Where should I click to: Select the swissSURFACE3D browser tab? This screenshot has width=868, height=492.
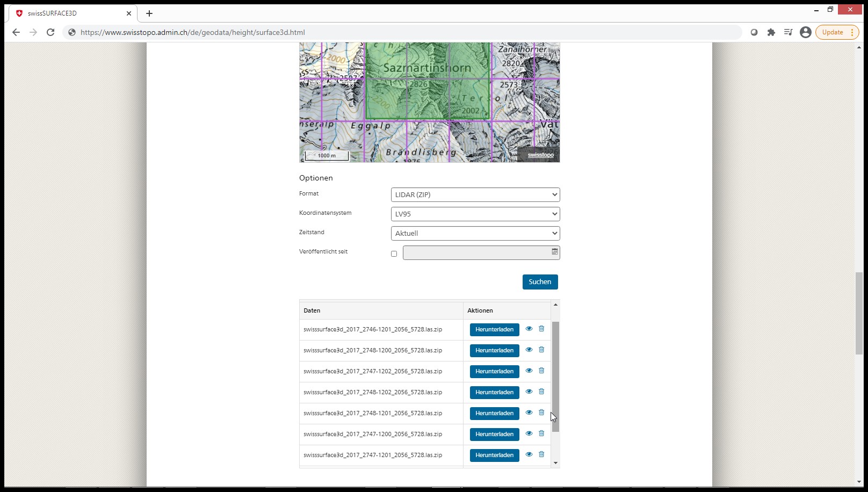74,13
